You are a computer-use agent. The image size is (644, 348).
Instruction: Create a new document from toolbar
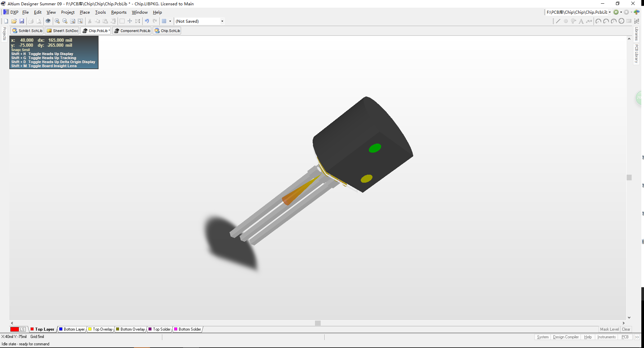pyautogui.click(x=6, y=21)
